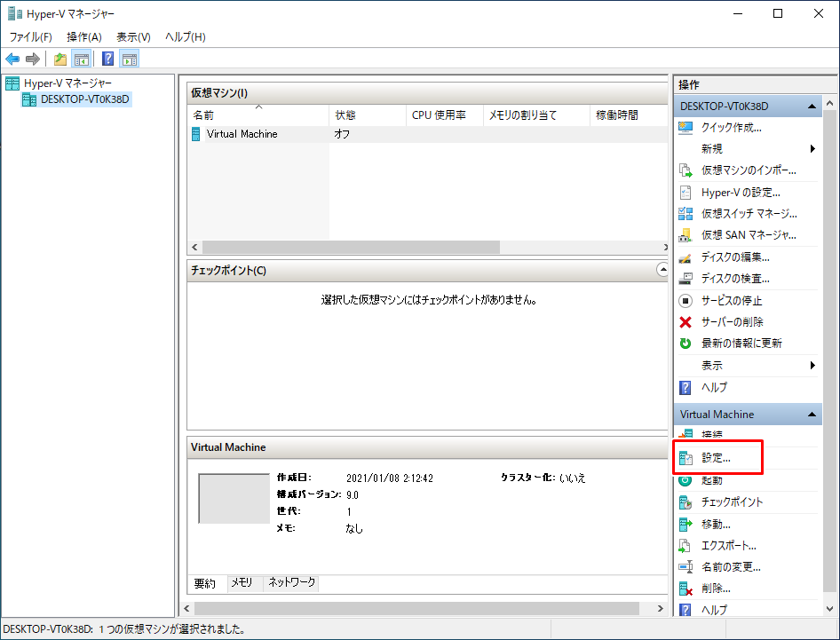
Task: Click Remove Server (サーバーの削除) red X
Action: tap(685, 322)
